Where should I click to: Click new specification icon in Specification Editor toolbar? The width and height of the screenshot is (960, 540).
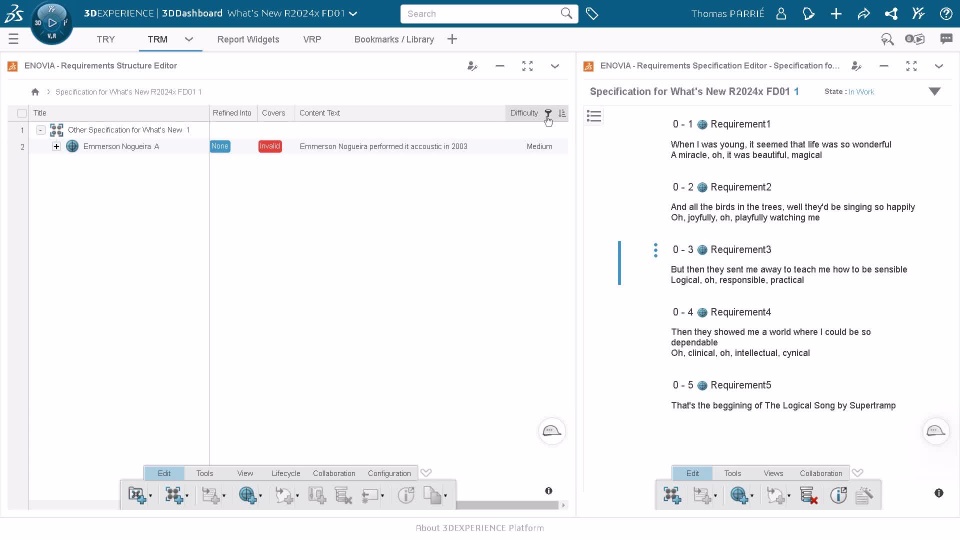[672, 495]
